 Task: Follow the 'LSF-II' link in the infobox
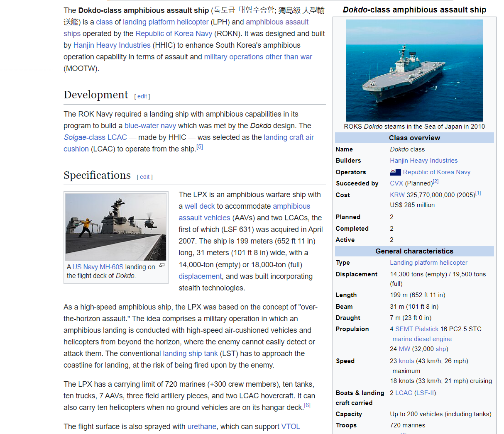[x=425, y=393]
